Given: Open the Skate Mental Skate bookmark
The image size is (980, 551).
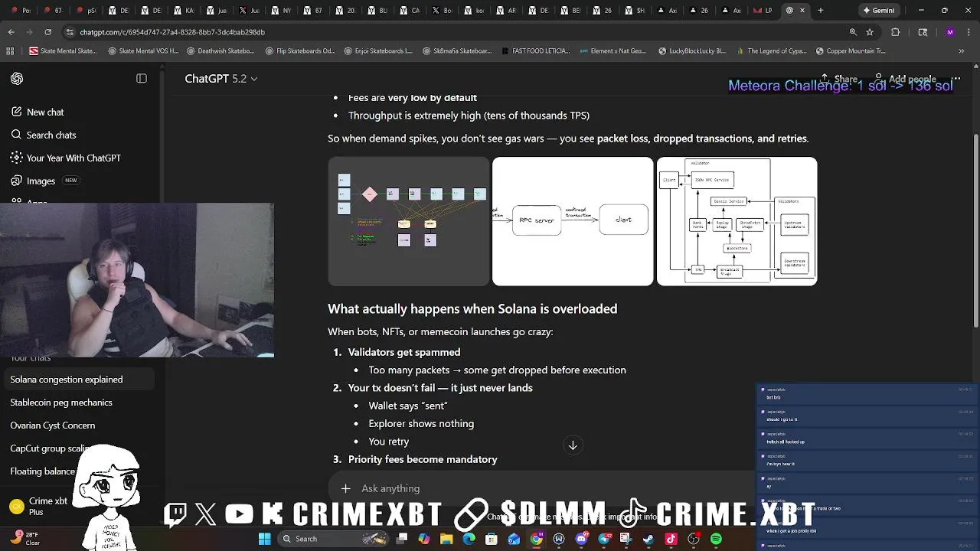Looking at the screenshot, I should pyautogui.click(x=63, y=51).
